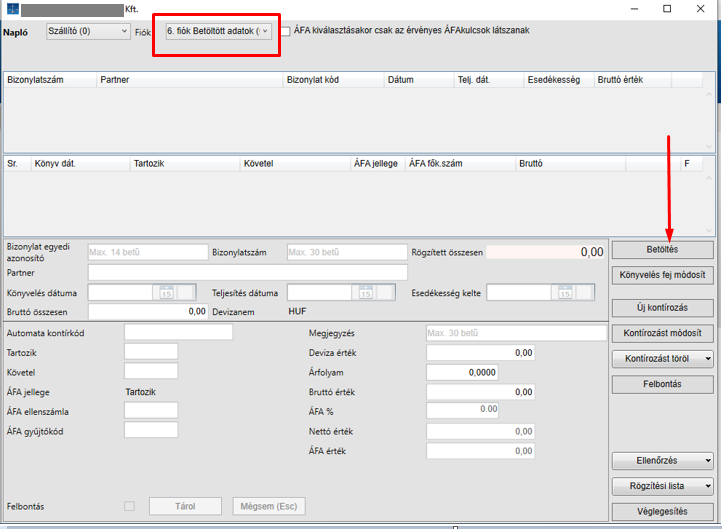Click the Könyv dát. column header
Viewport: 722px width, 529px height.
[81, 163]
